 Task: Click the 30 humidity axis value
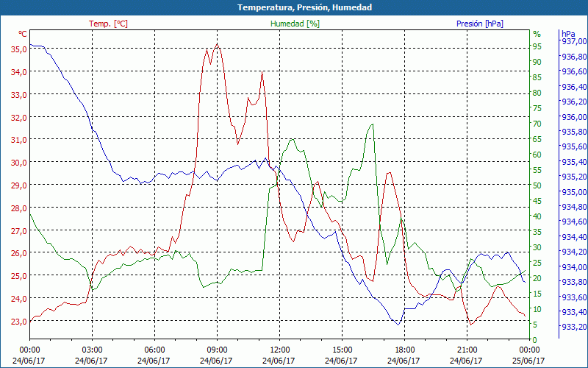537,247
